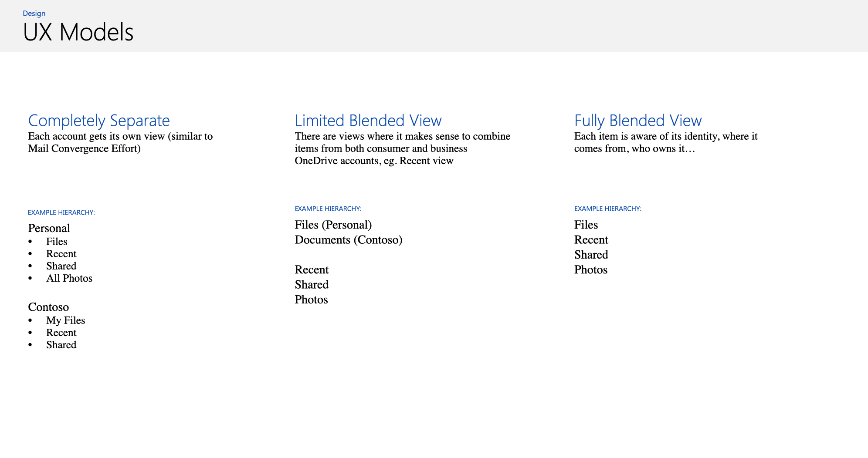Click the Documents (Contoso) entry
868x458 pixels.
349,240
